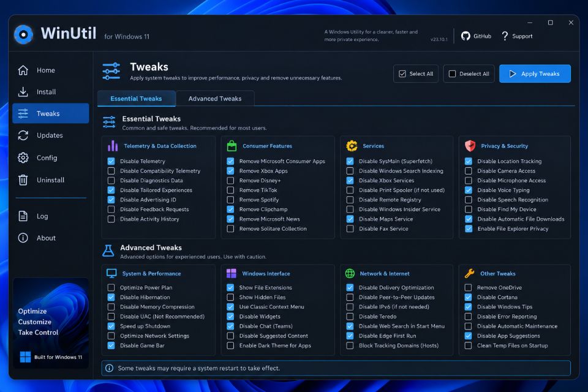Click the Services gear icon
This screenshot has height=392, width=588.
[x=352, y=146]
